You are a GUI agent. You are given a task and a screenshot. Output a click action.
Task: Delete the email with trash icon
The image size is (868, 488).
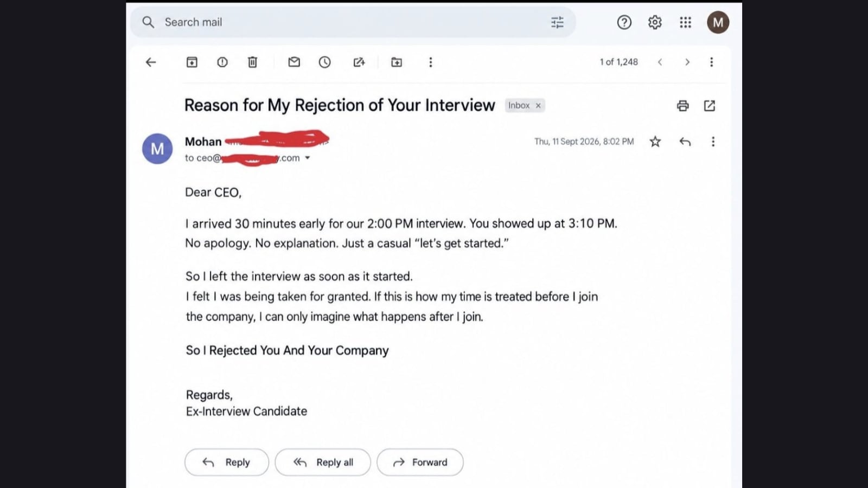253,62
